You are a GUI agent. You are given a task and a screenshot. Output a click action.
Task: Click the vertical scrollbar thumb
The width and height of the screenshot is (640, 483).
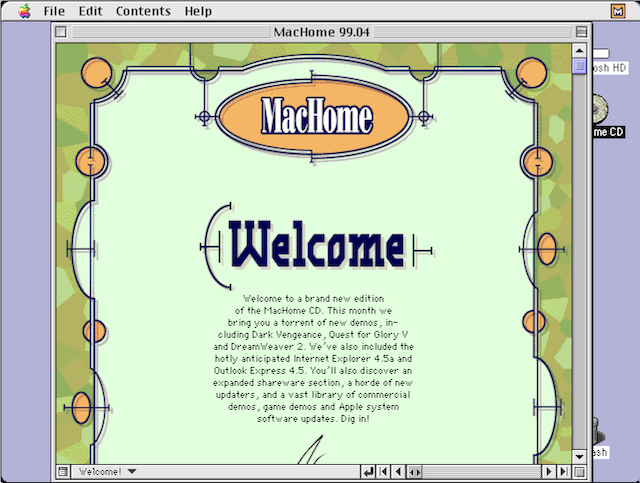pyautogui.click(x=579, y=66)
